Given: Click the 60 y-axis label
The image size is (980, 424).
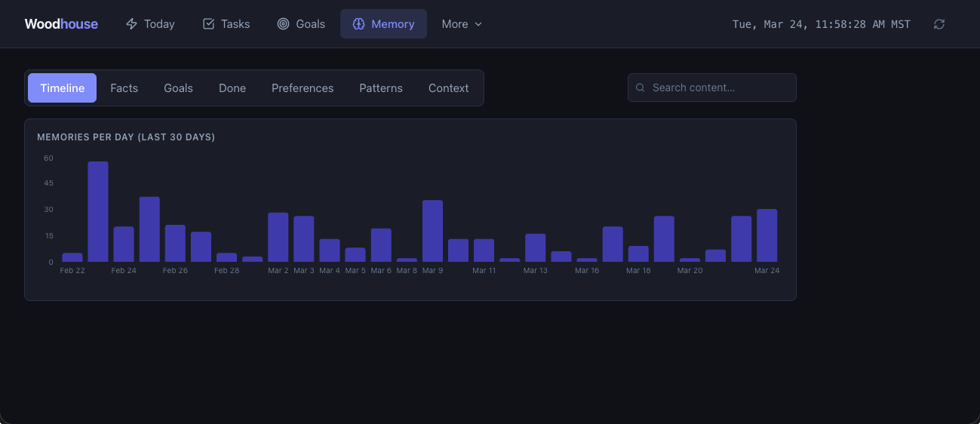Looking at the screenshot, I should click(48, 158).
